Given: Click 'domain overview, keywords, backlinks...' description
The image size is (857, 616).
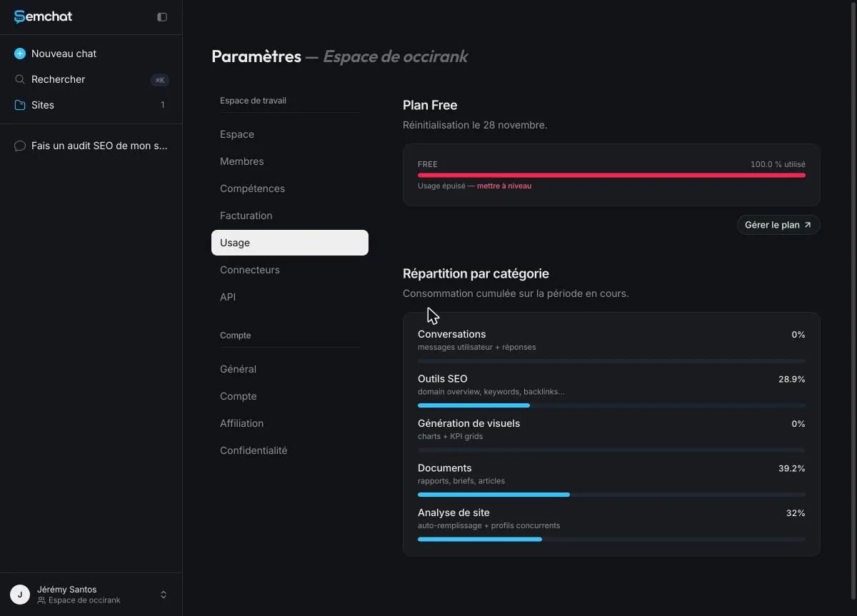Looking at the screenshot, I should [x=491, y=392].
